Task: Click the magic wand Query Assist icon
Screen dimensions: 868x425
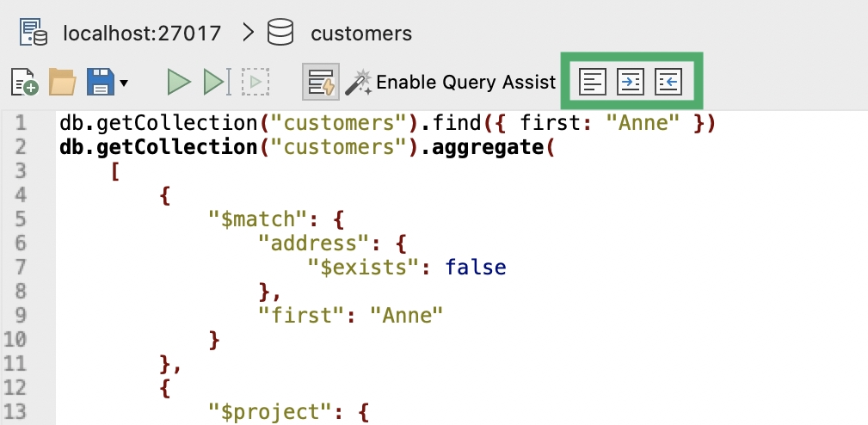Action: pyautogui.click(x=359, y=82)
